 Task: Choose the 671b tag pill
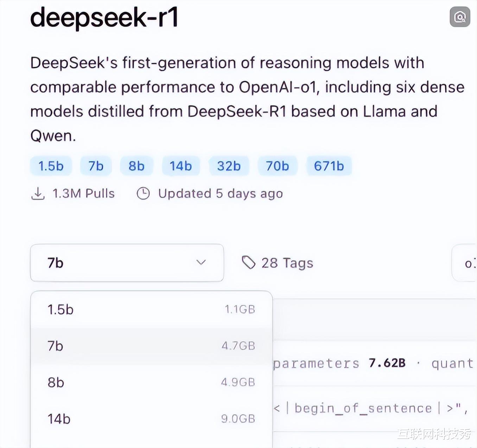(329, 166)
